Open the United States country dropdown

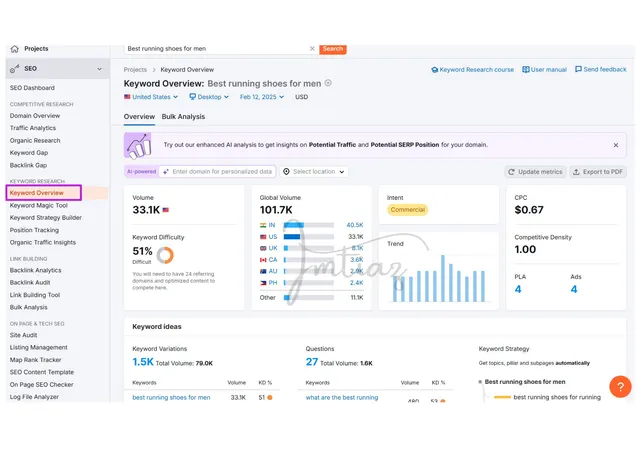(x=151, y=97)
